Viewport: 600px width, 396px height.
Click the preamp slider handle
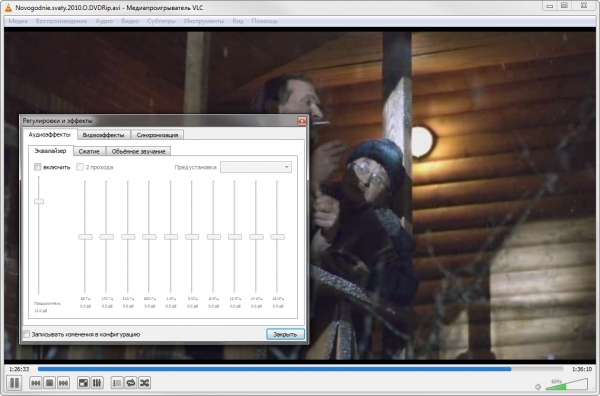[x=39, y=201]
